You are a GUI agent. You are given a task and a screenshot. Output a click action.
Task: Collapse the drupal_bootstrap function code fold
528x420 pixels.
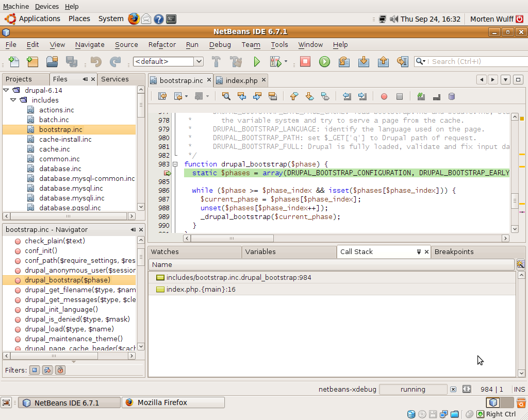(175, 164)
